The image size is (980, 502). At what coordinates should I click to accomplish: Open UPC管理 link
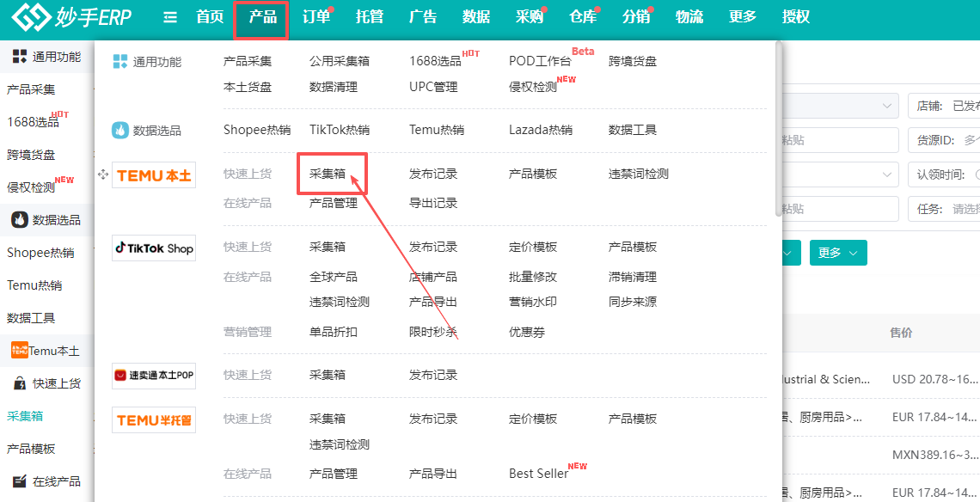coord(434,87)
